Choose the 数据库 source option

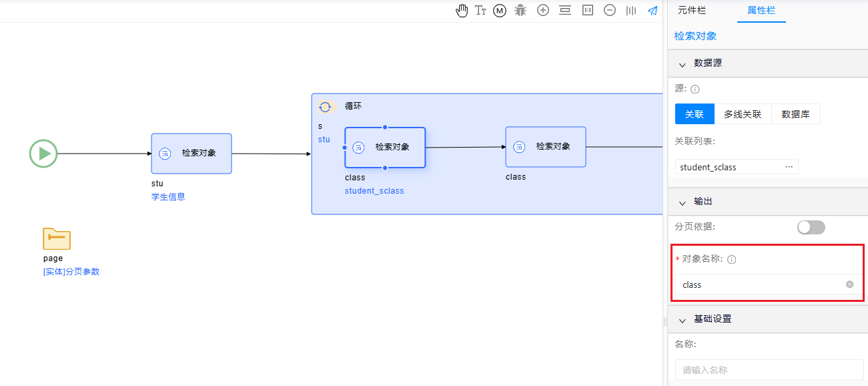tap(796, 114)
